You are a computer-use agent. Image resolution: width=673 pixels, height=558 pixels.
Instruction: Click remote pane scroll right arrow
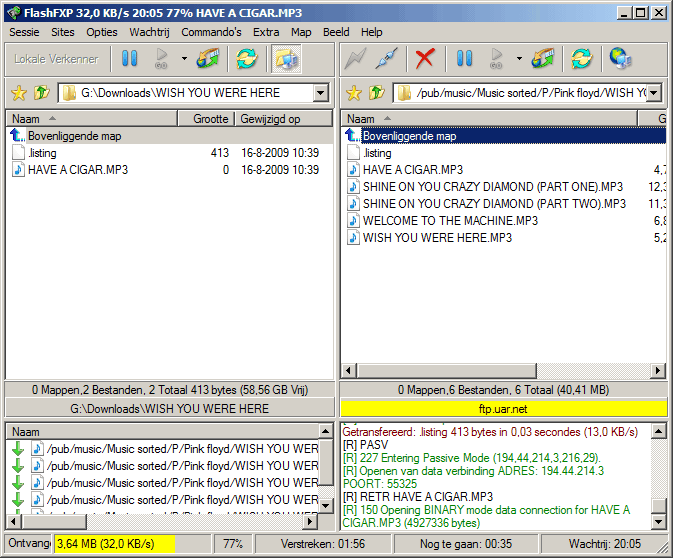click(658, 370)
